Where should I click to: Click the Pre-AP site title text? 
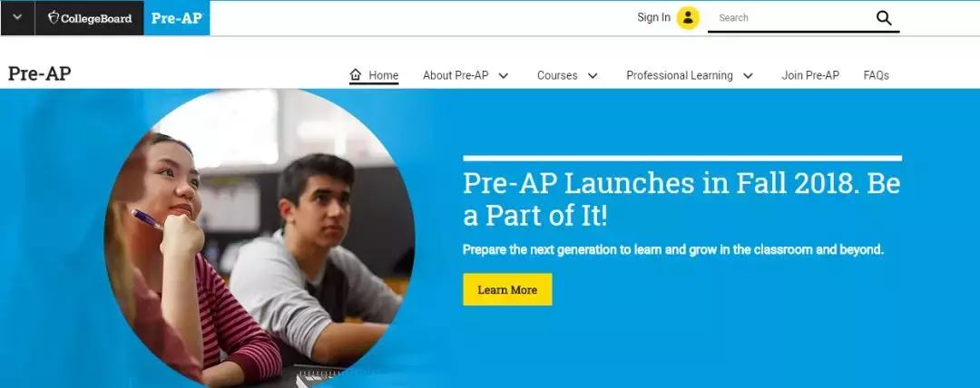click(x=39, y=73)
